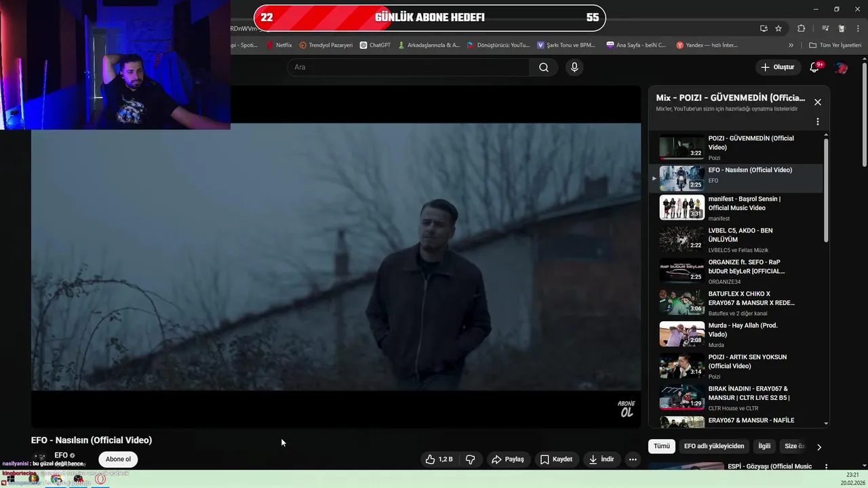
Task: Select EFO - Nasılsın playlist thumbnail
Action: coord(682,178)
